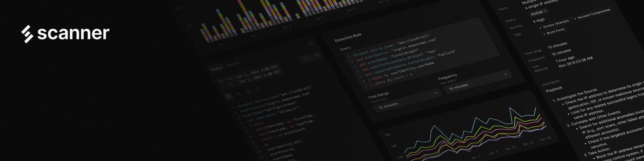
Task: Click the format query icon in editor toolbar
Action: (x=228, y=96)
